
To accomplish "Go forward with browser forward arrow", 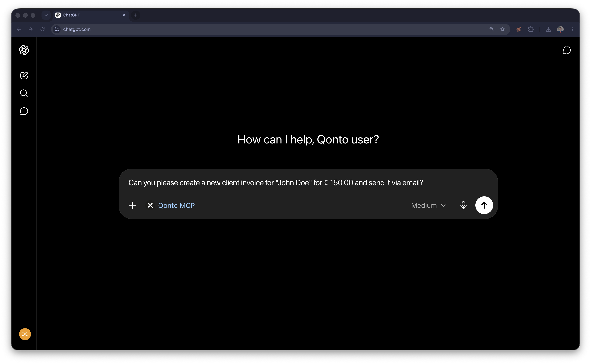I will [x=31, y=29].
